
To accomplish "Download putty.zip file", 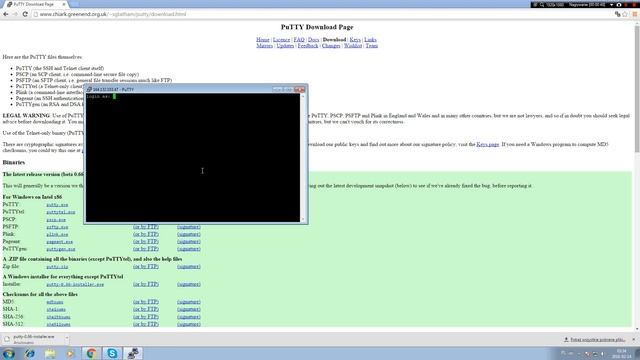I will click(x=57, y=267).
